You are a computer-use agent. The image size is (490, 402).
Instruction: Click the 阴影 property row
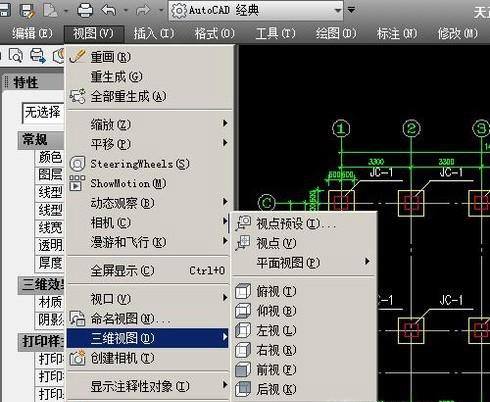tap(50, 320)
